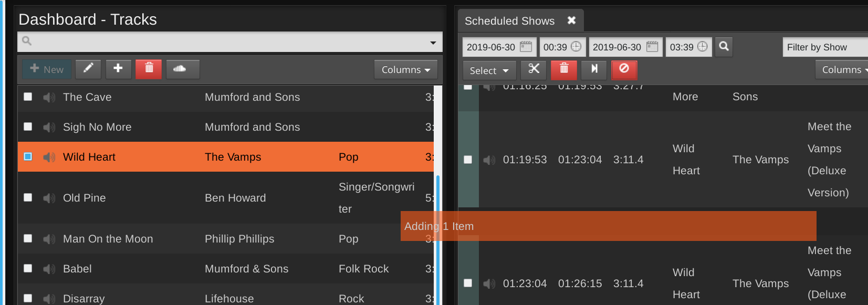The width and height of the screenshot is (868, 305).
Task: Check the box for Sigh No More
Action: 28,127
